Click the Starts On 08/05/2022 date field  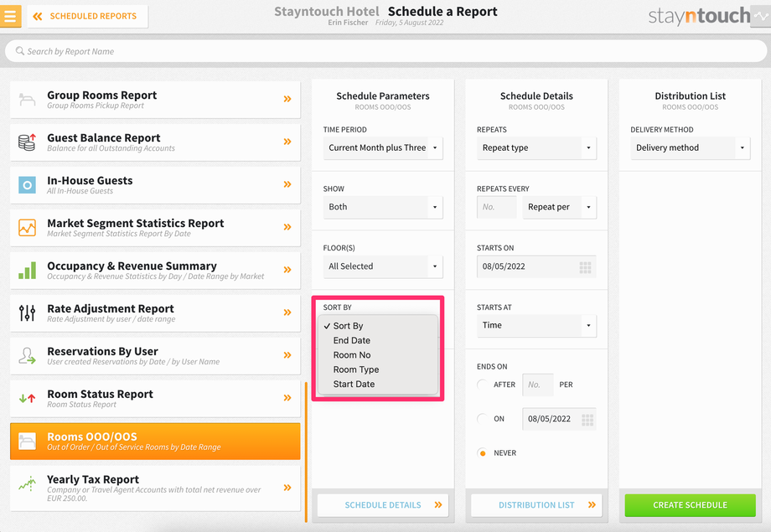click(x=536, y=266)
